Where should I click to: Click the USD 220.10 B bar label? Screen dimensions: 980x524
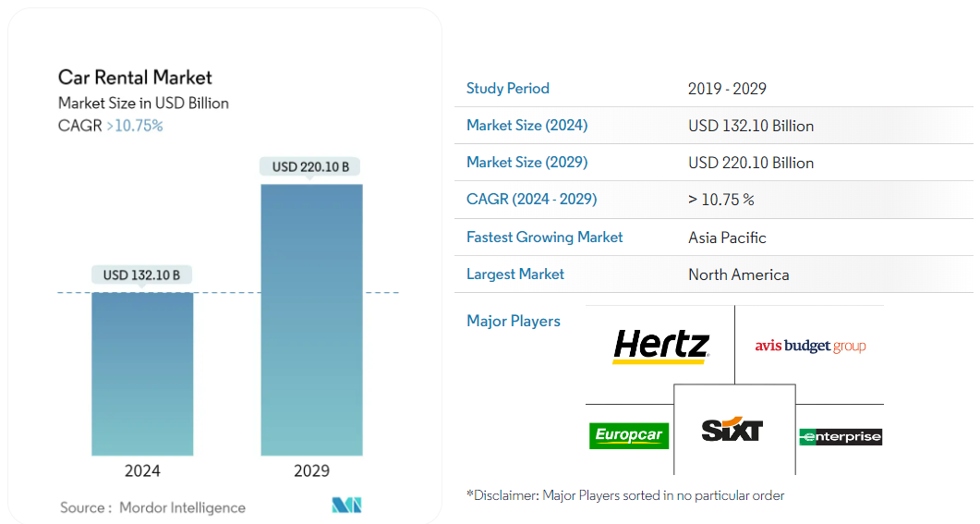pyautogui.click(x=311, y=167)
